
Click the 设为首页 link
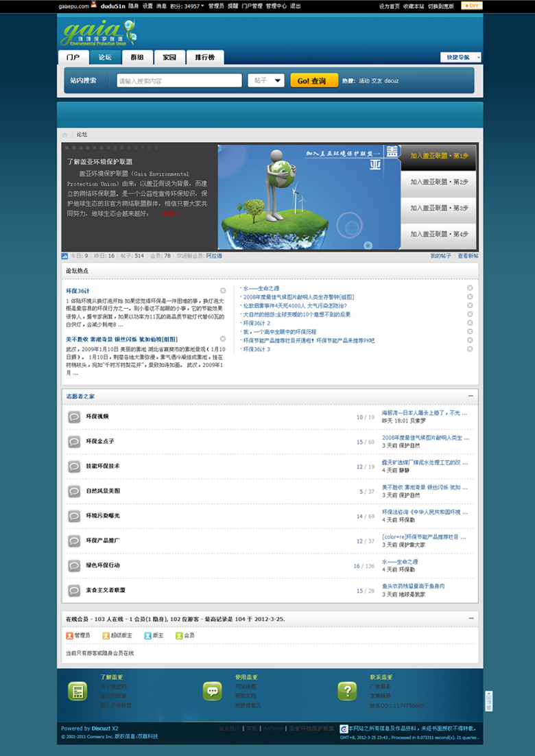pos(390,6)
